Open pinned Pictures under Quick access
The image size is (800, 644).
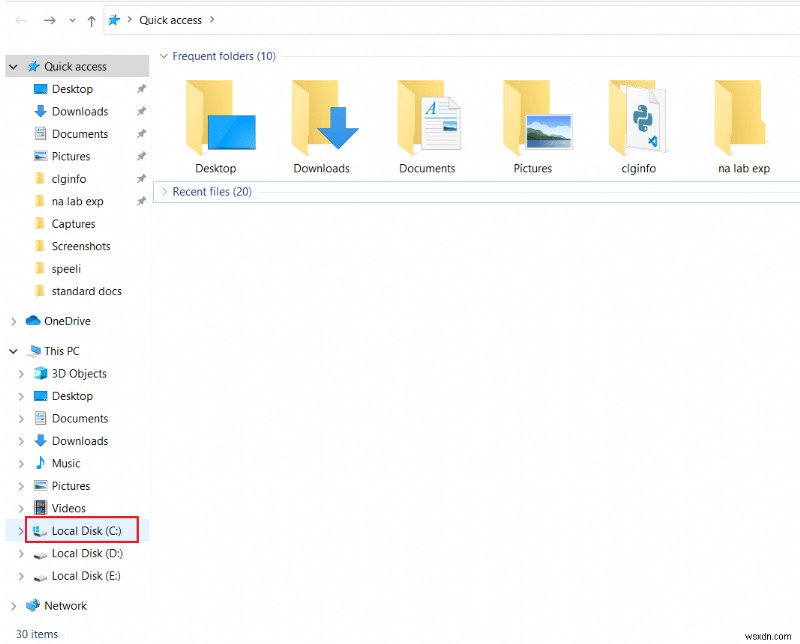tap(70, 156)
